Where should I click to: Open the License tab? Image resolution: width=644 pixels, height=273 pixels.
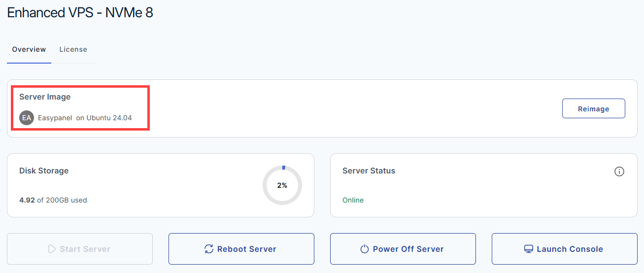pyautogui.click(x=73, y=49)
